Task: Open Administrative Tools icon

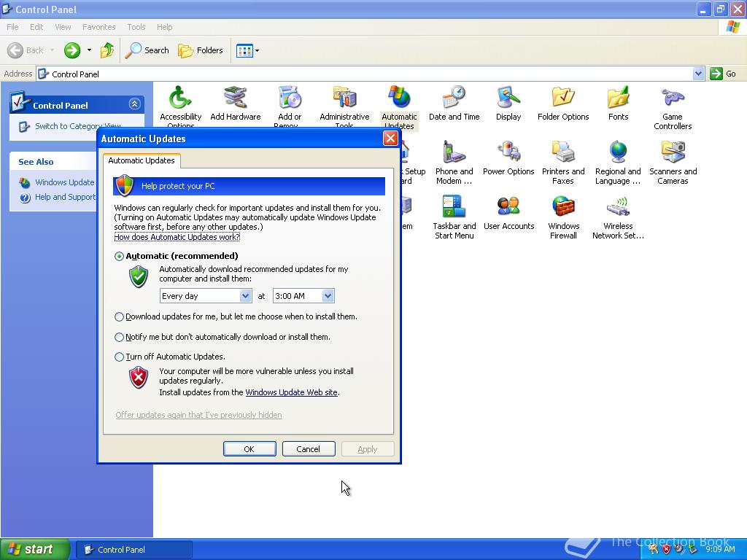Action: point(344,106)
